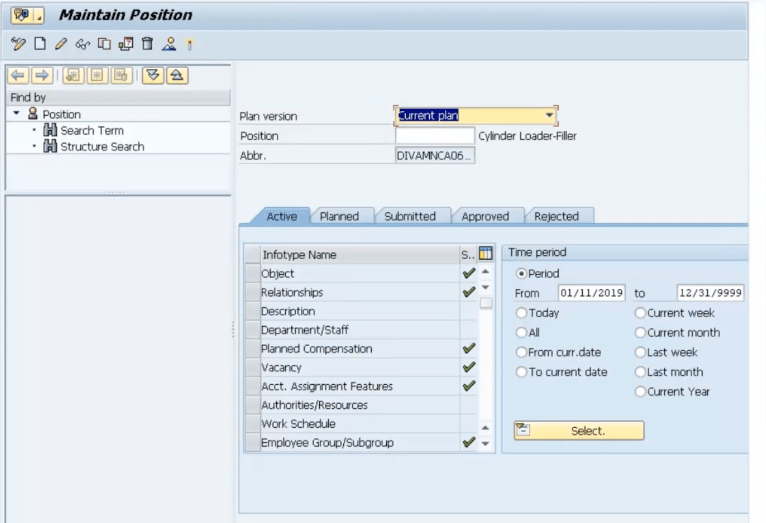Click the change infotype pencil icon
This screenshot has height=523, width=766.
(61, 44)
